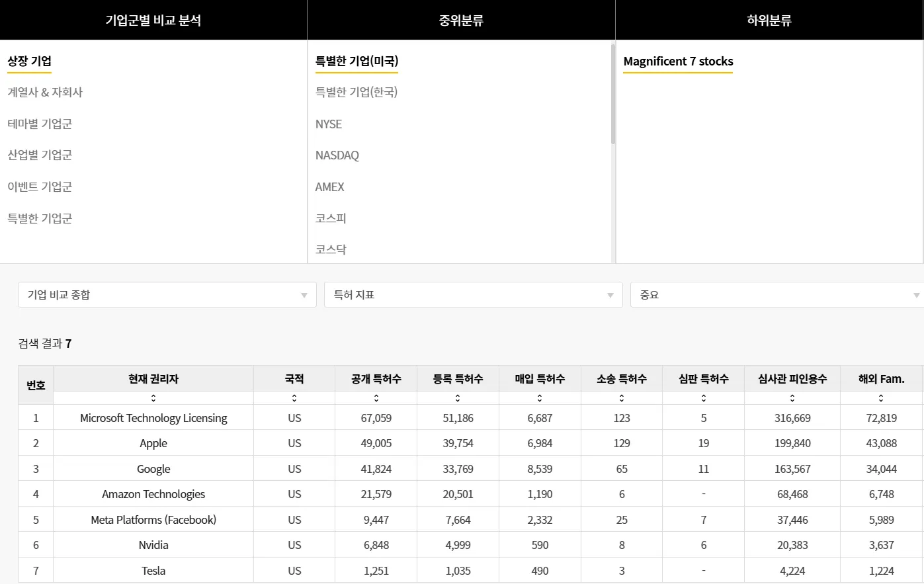The image size is (924, 584).
Task: Open Amazon Technologies company row
Action: pos(153,494)
